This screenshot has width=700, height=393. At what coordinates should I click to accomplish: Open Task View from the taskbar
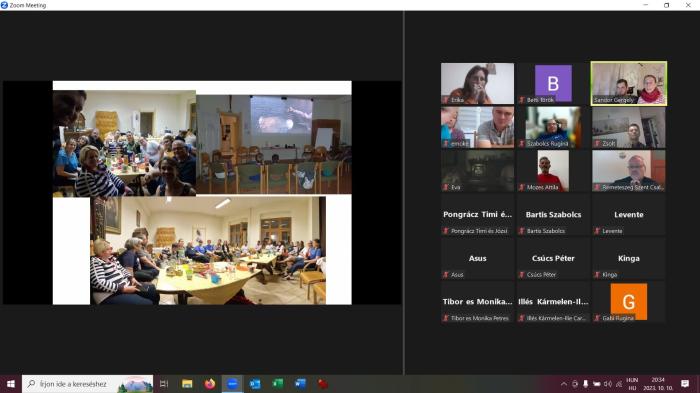[x=164, y=384]
